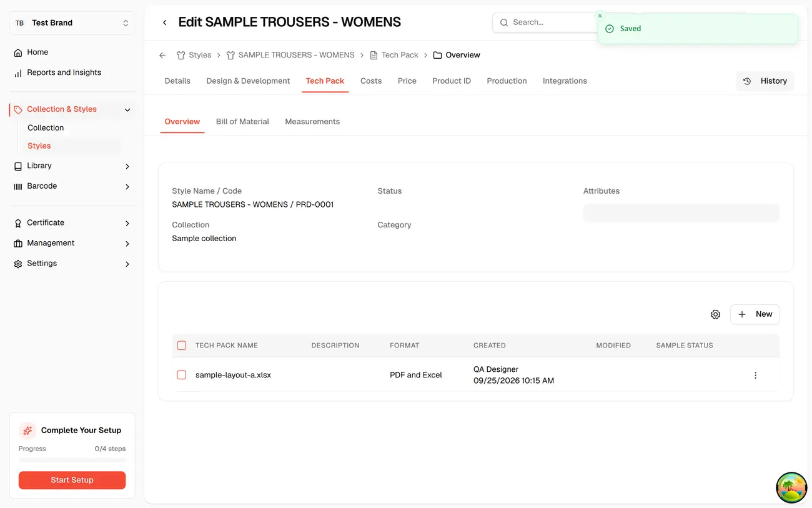812x508 pixels.
Task: Go to the Measurements sub-tab
Action: [312, 122]
